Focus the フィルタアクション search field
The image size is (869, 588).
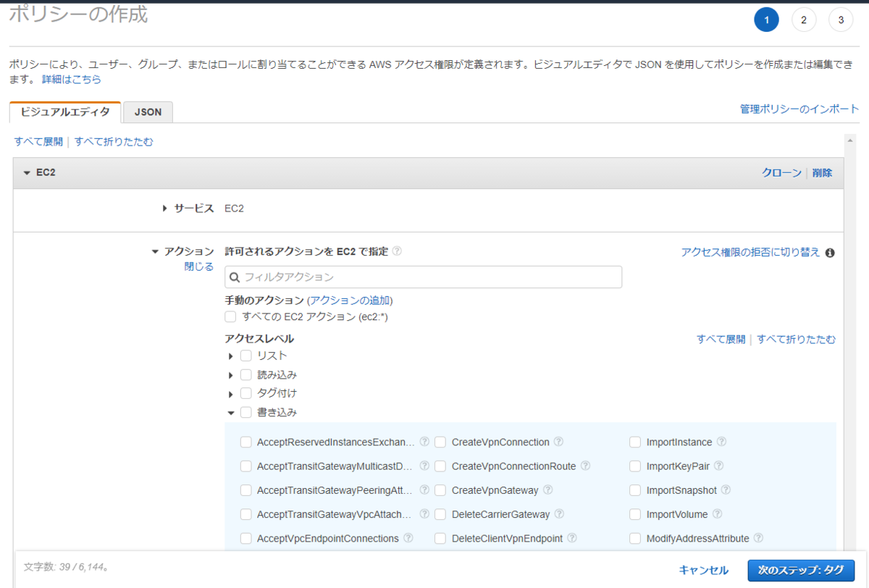pyautogui.click(x=424, y=277)
